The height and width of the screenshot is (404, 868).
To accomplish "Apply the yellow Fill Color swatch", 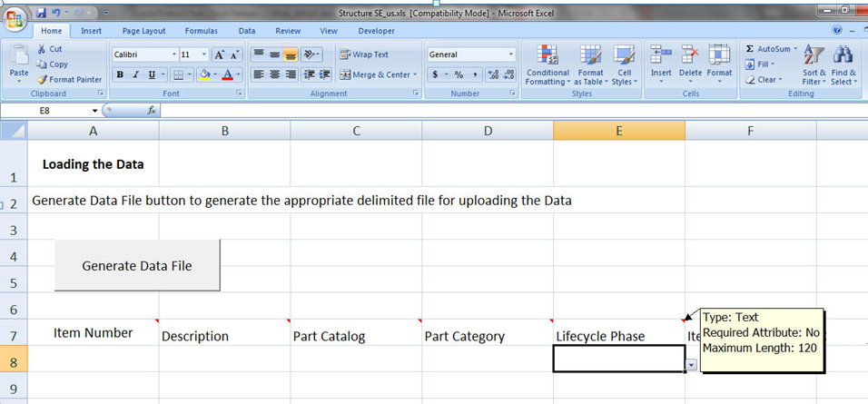I will point(203,74).
